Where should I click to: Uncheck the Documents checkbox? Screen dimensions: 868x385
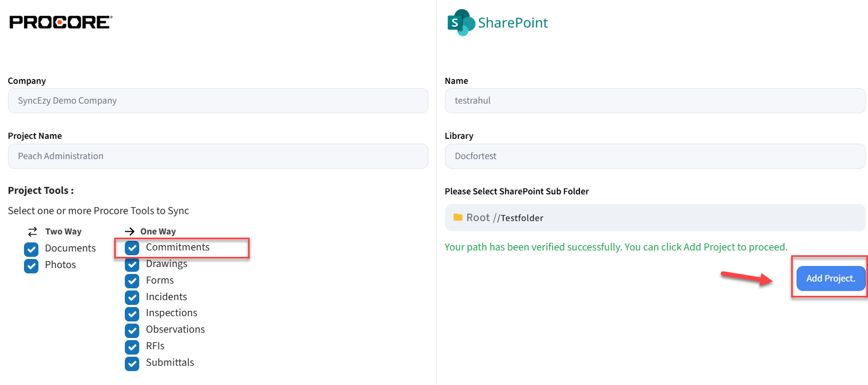coord(31,249)
